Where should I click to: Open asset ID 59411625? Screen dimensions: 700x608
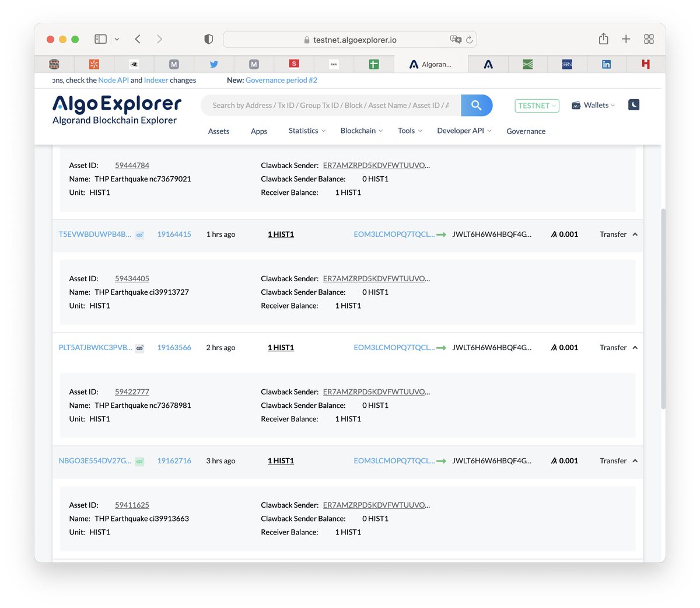tap(132, 505)
